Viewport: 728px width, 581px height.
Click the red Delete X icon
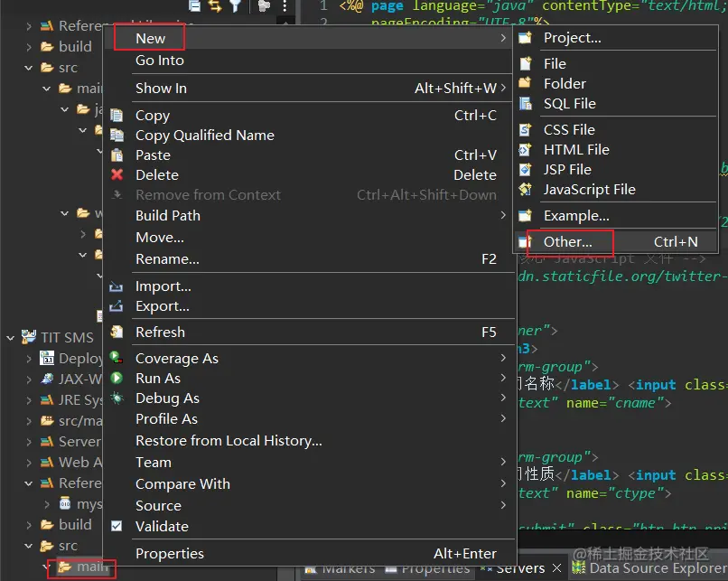[117, 174]
